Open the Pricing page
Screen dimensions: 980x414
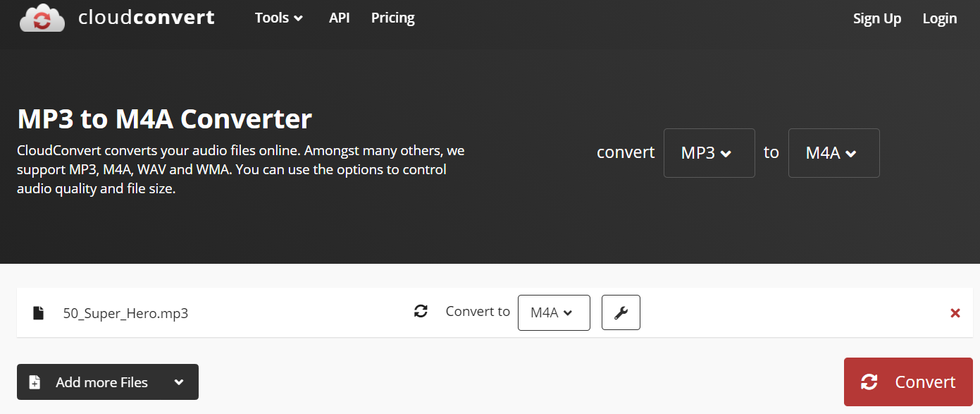pos(393,18)
